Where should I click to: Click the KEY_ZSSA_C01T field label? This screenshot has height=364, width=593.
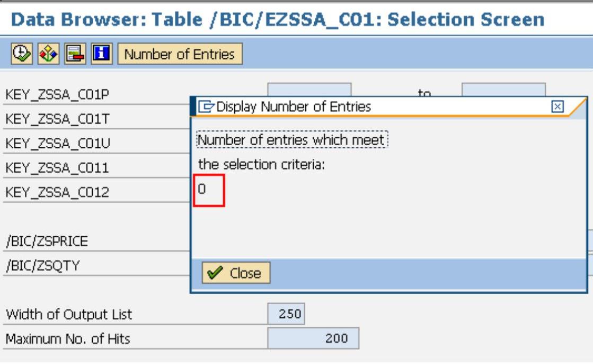pos(57,119)
